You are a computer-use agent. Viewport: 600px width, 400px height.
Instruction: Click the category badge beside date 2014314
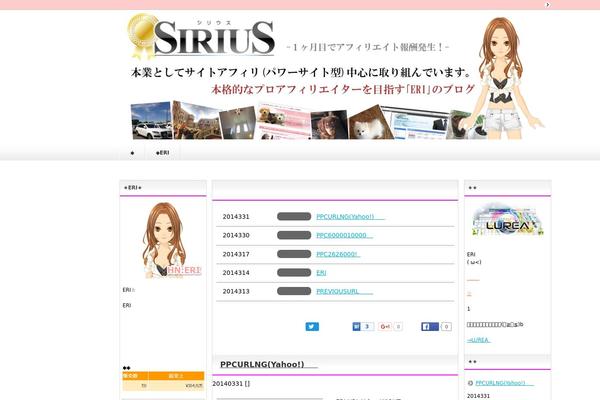(294, 273)
